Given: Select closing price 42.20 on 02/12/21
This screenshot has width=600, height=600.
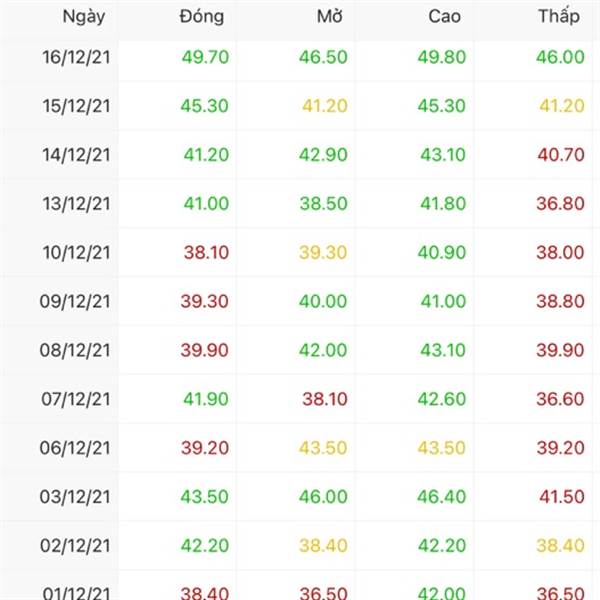Looking at the screenshot, I should [205, 546].
